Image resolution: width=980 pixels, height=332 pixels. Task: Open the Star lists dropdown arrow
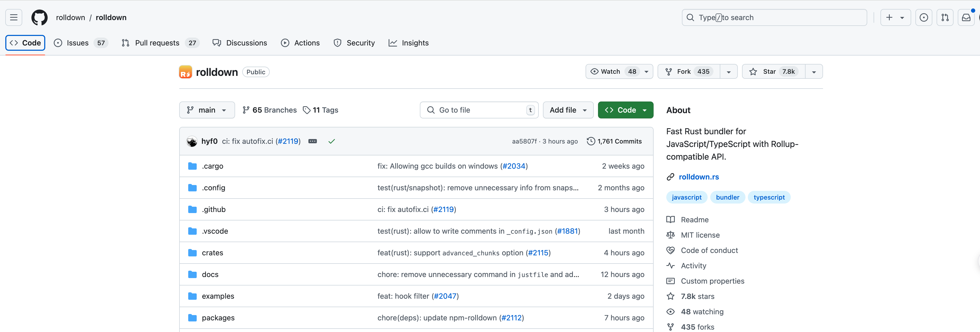click(814, 72)
